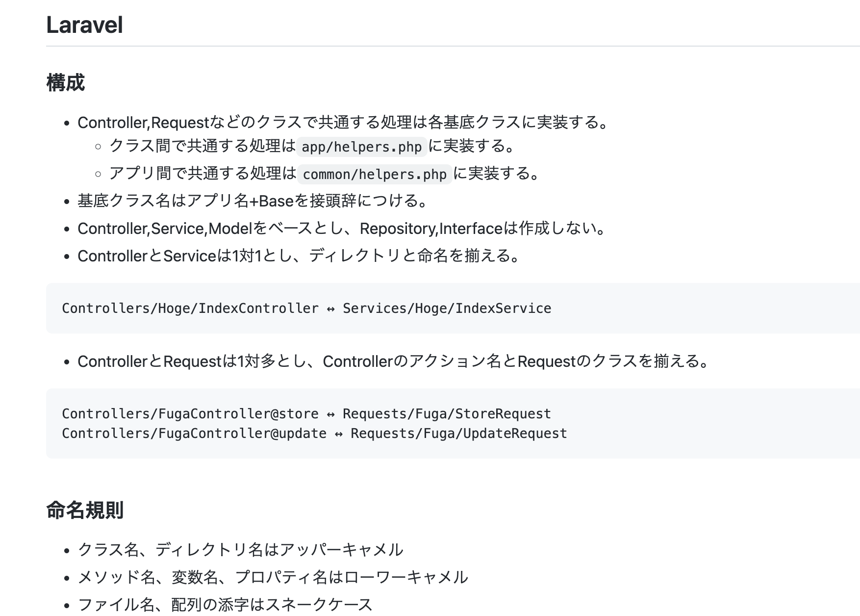The image size is (860, 616).
Task: Click the メソッド名、変数名 ローワーキャメル bullet
Action: point(273,577)
